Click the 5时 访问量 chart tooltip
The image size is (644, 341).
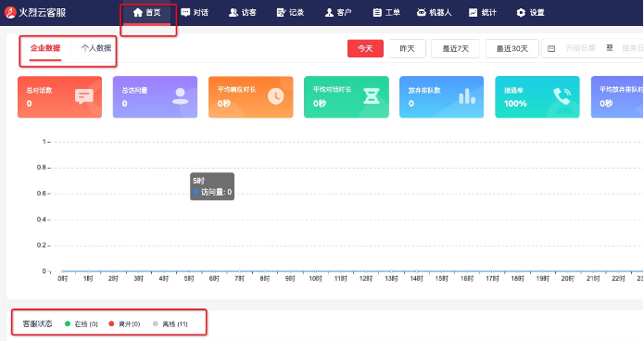[212, 186]
